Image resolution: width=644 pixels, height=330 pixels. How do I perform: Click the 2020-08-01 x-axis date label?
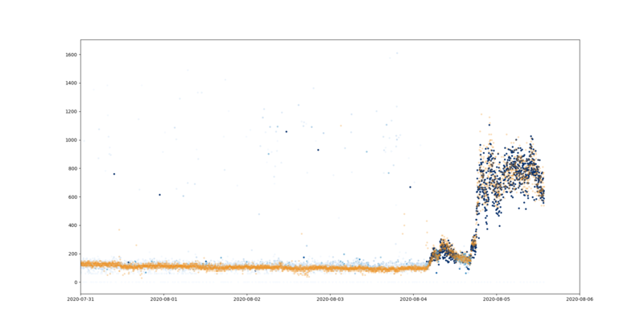coord(164,299)
